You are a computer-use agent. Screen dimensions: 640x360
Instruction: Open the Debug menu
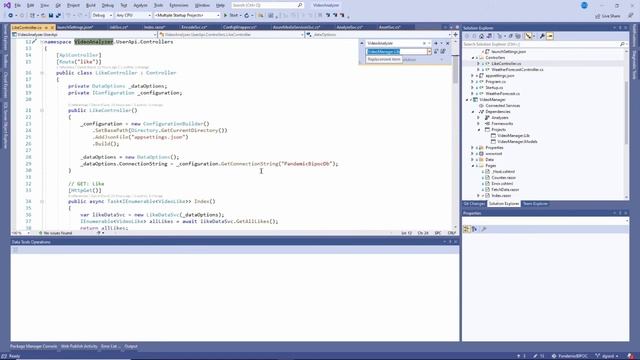(x=108, y=5)
